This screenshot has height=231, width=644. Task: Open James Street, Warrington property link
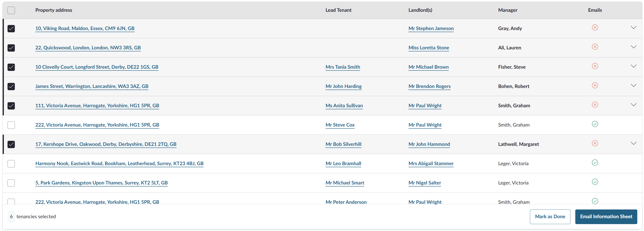[x=92, y=86]
